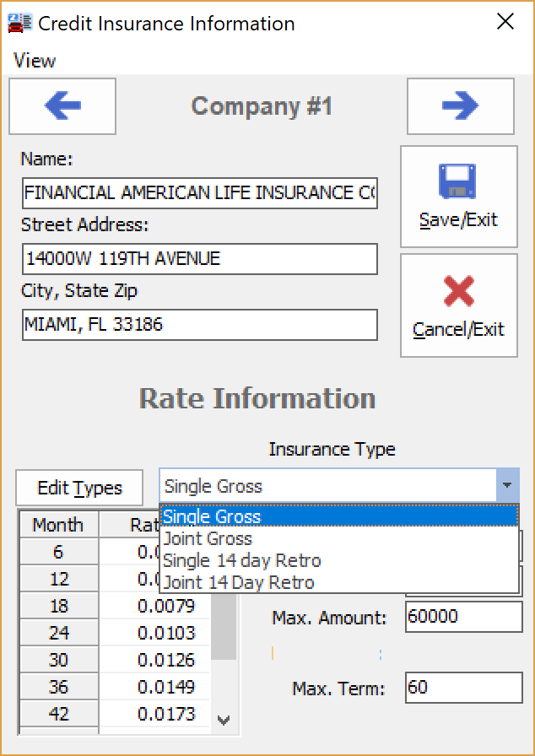Close the Credit Insurance Information window

pyautogui.click(x=505, y=21)
